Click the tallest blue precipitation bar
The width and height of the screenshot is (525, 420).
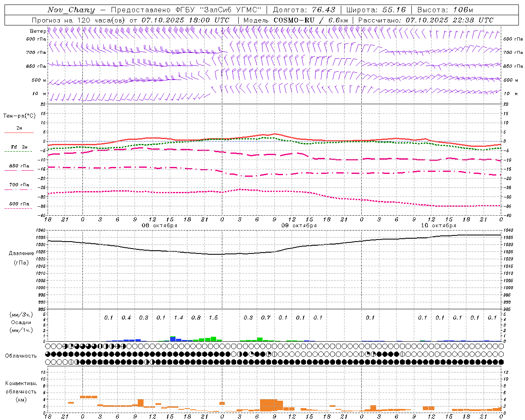(x=173, y=339)
